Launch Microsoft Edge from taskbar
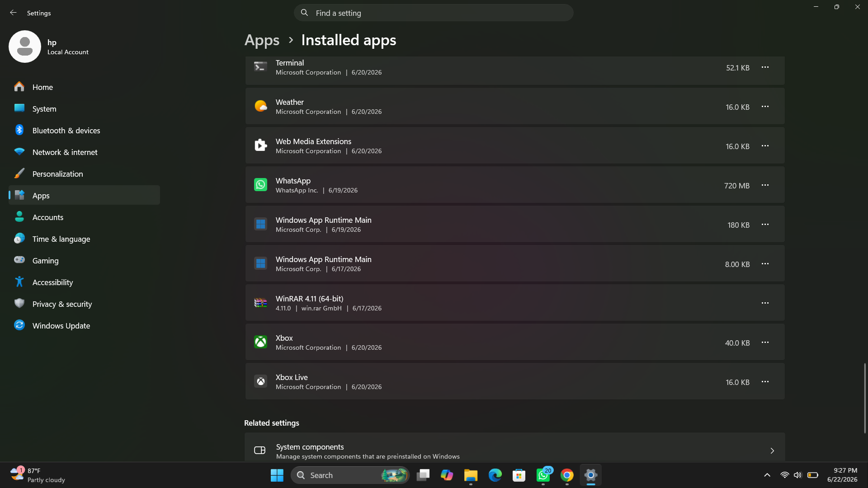The height and width of the screenshot is (488, 868). [x=495, y=475]
